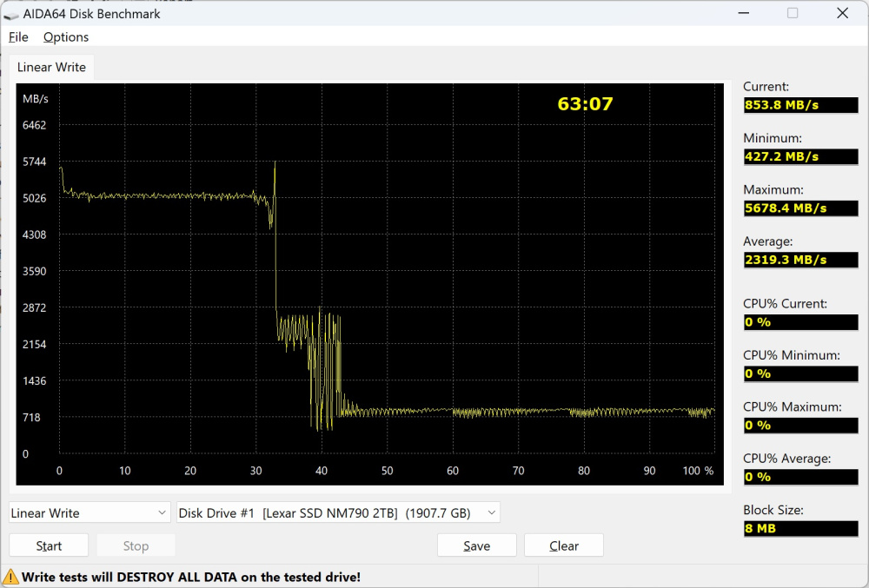869x588 pixels.
Task: Click the 50 x-axis label on graph
Action: pos(387,471)
